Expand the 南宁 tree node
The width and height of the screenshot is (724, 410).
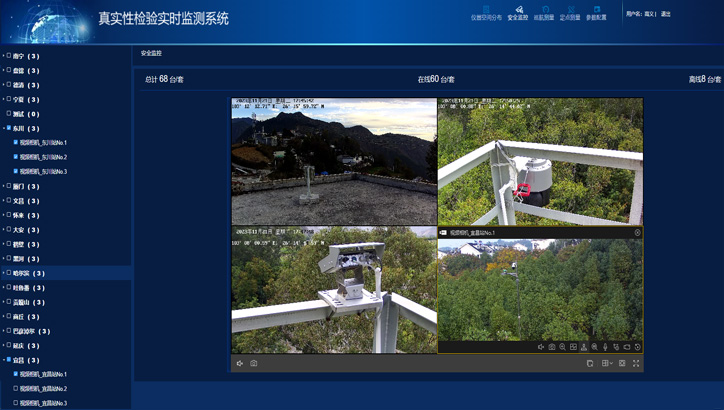tap(4, 56)
